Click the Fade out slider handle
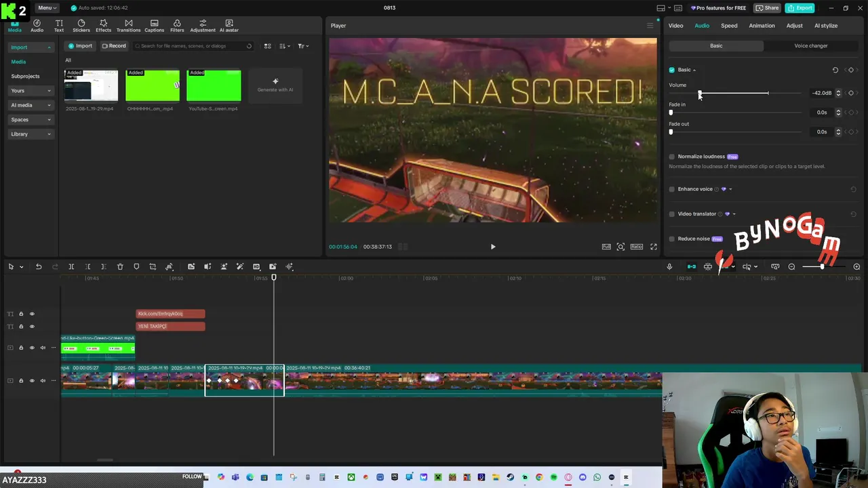 (x=671, y=131)
